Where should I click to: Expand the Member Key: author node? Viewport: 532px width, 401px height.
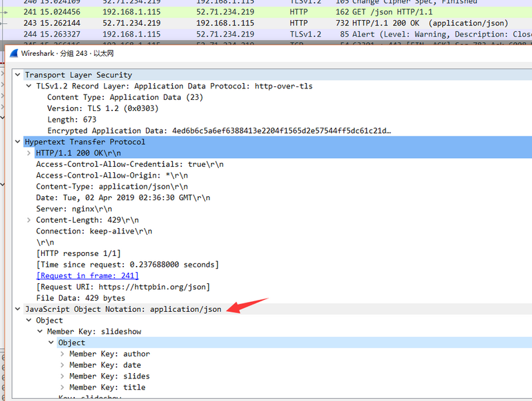point(62,354)
